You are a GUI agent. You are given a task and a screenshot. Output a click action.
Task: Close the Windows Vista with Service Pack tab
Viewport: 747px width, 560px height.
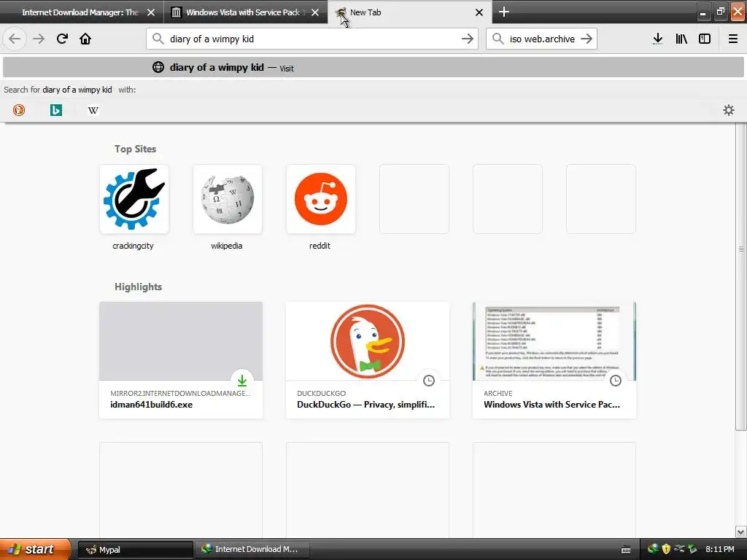click(x=315, y=12)
